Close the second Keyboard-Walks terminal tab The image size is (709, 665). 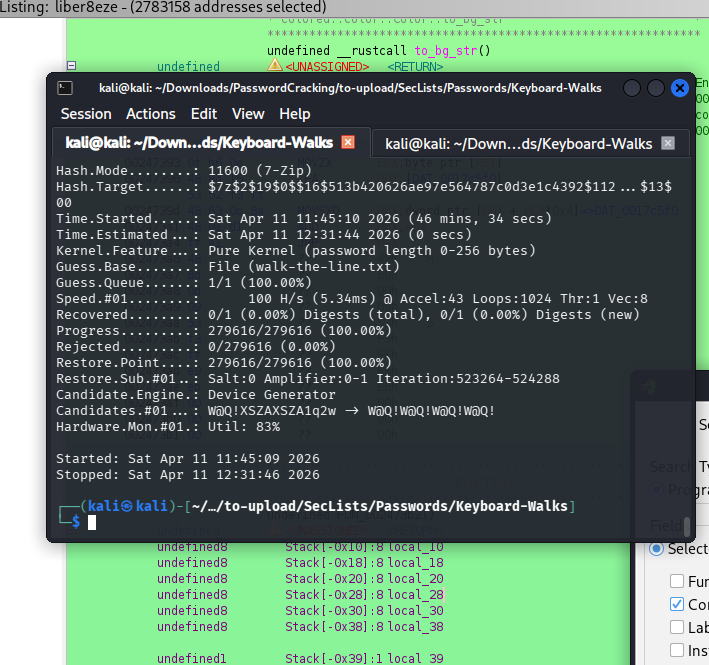tap(668, 143)
